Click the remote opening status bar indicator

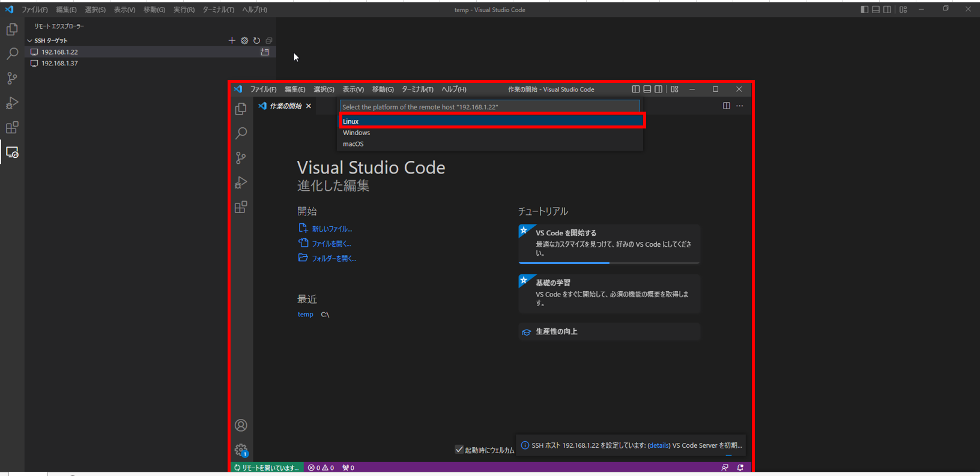tap(267, 468)
